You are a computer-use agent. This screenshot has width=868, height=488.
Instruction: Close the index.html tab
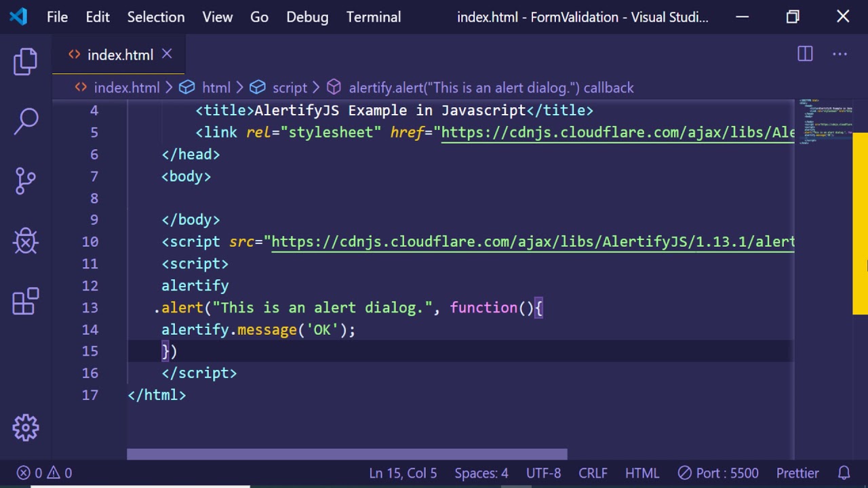coord(167,54)
